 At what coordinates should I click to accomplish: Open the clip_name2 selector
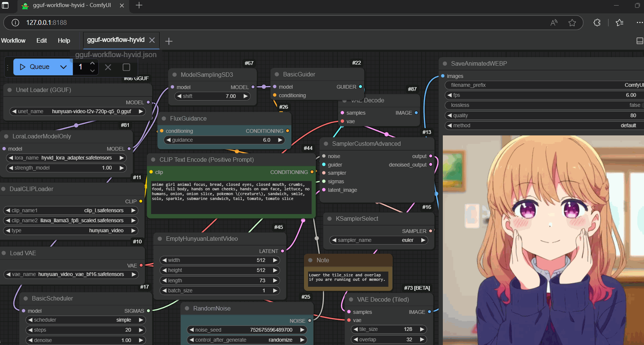(71, 220)
